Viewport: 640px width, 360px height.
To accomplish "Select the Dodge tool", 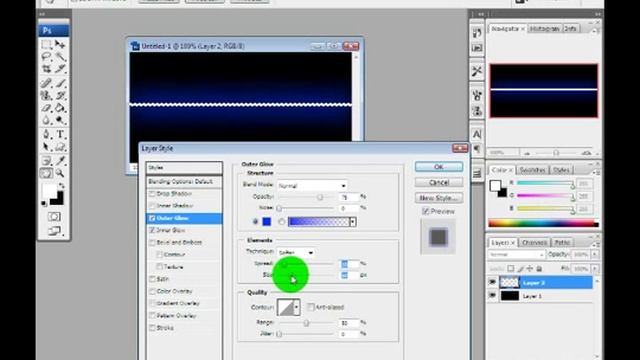I will tap(60, 120).
